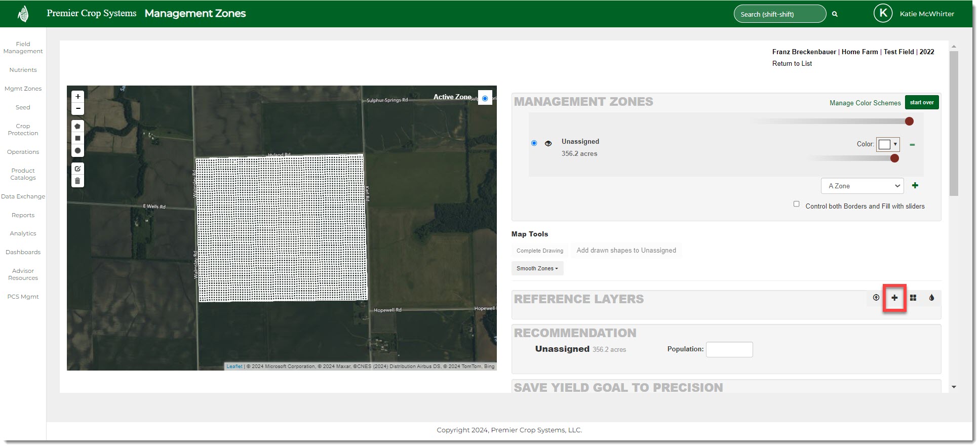This screenshot has height=448, width=980.
Task: Expand the Smooth Zones dropdown
Action: point(537,268)
